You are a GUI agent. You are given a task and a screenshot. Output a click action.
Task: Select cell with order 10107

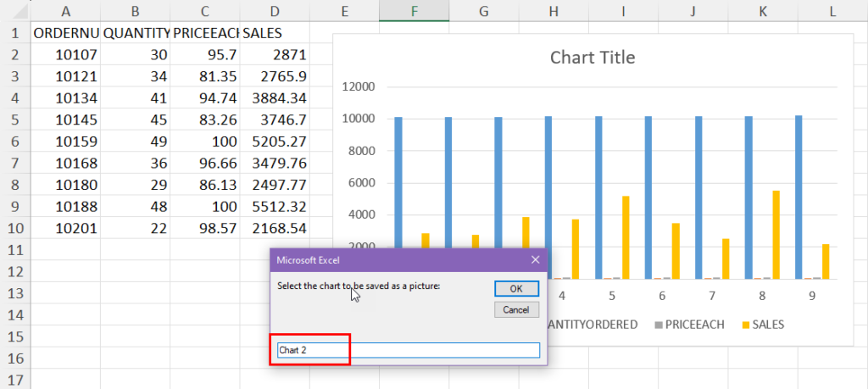(66, 55)
